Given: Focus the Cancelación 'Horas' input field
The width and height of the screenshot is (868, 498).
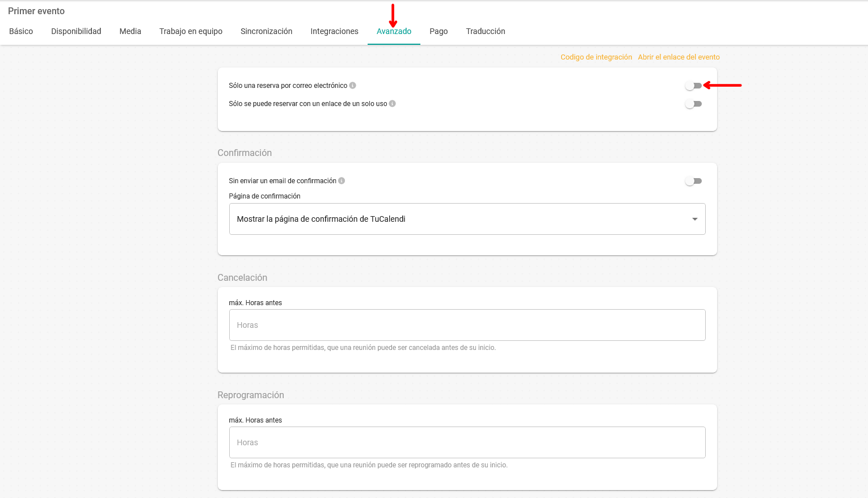Looking at the screenshot, I should click(x=467, y=325).
